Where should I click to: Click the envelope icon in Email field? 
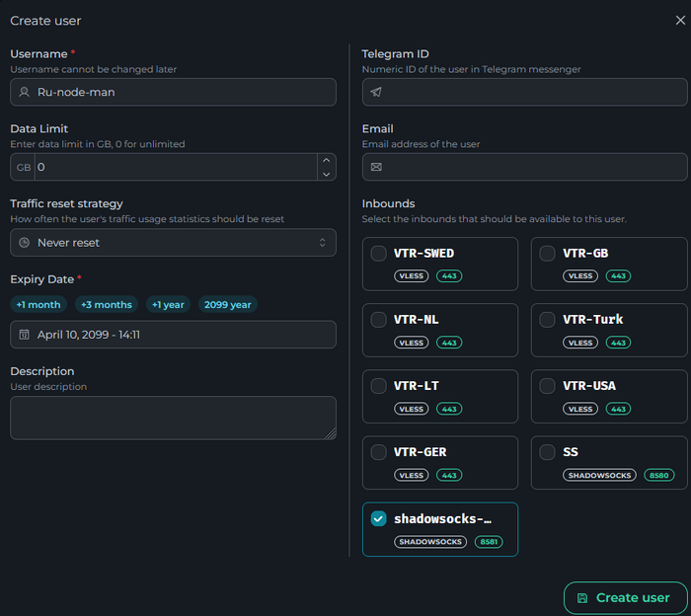point(376,167)
